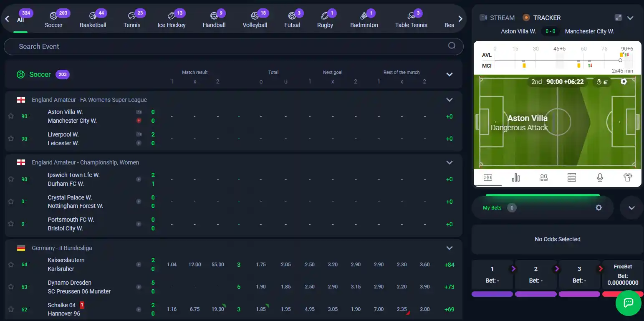Open tracker for Kaiserslautern vs Karlsruher
This screenshot has width=644, height=321.
[139, 264]
